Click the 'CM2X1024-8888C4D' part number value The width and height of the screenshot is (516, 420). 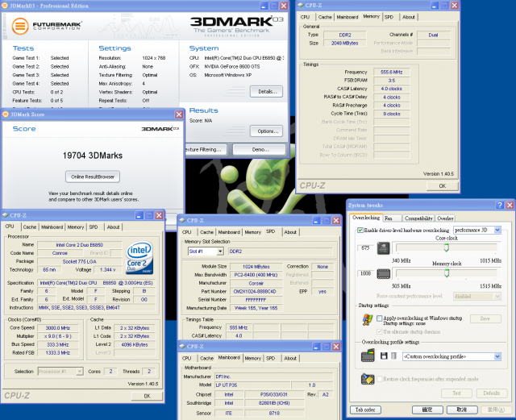[x=256, y=291]
